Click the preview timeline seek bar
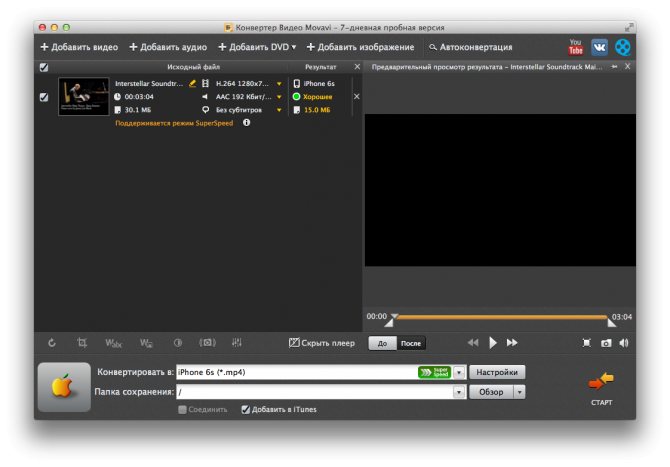 tap(500, 317)
